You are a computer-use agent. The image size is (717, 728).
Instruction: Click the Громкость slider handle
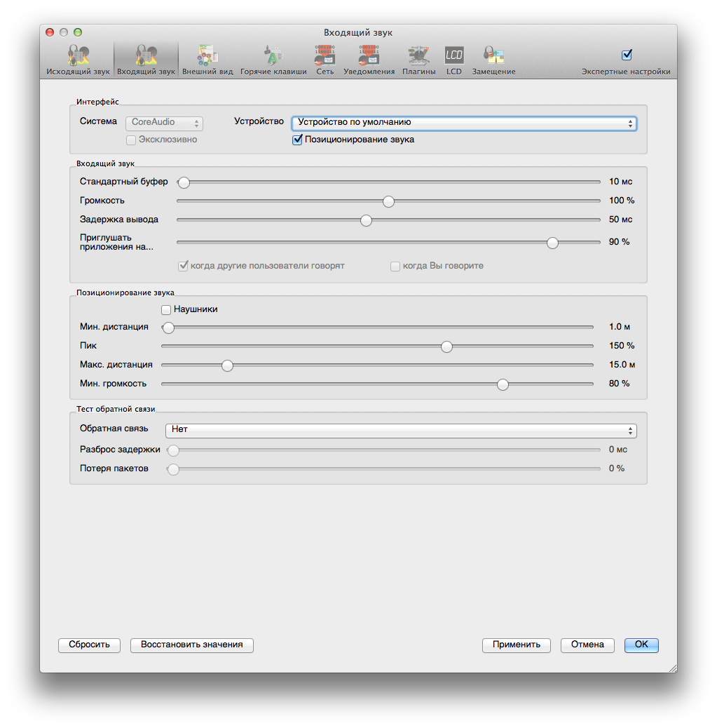[x=388, y=201]
